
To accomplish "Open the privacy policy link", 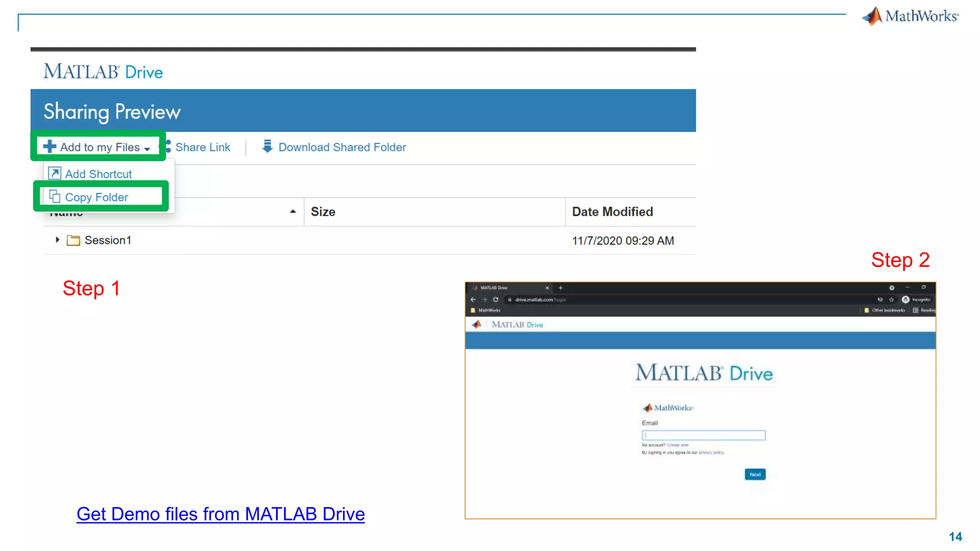I will [x=711, y=452].
